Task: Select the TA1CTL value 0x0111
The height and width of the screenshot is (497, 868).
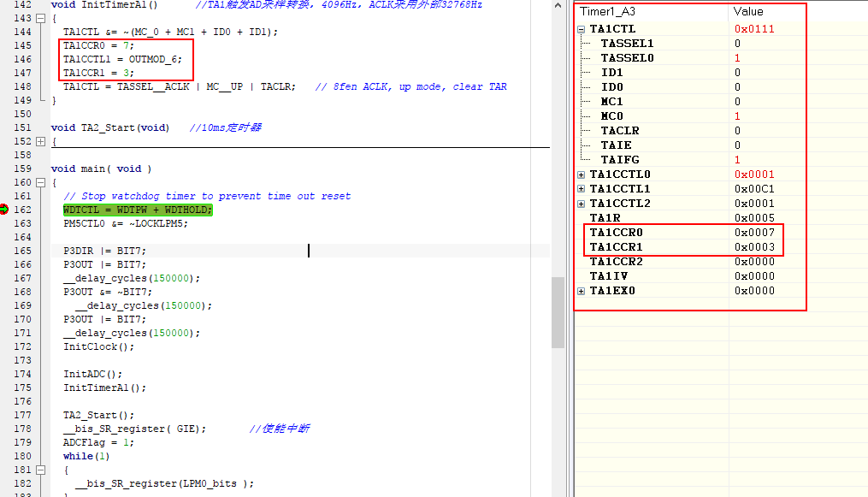Action: 754,29
